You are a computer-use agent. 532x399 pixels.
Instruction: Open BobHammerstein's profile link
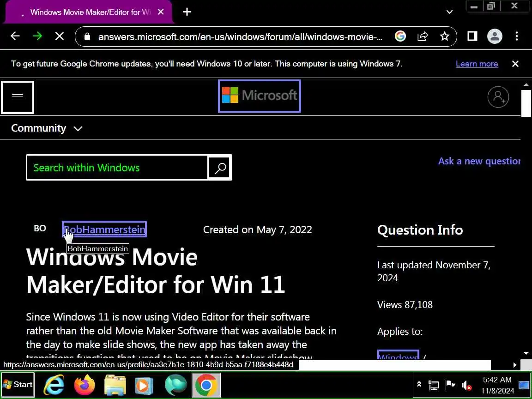pos(104,230)
